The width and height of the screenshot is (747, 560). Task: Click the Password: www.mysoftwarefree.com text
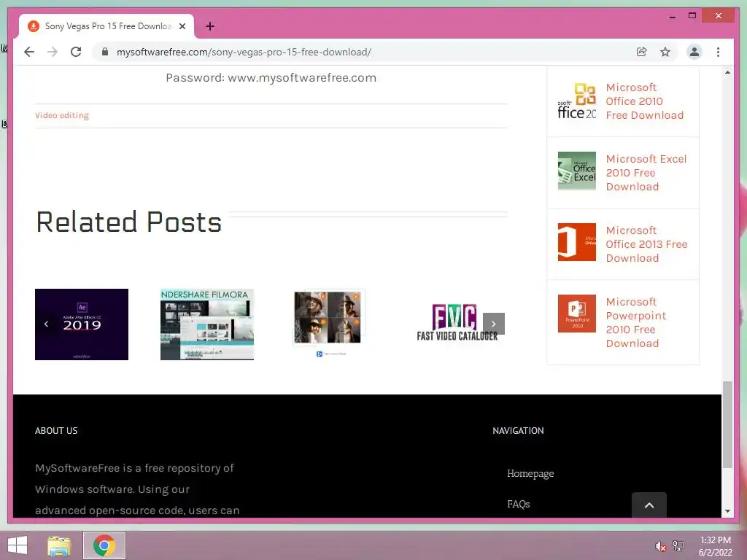[271, 77]
